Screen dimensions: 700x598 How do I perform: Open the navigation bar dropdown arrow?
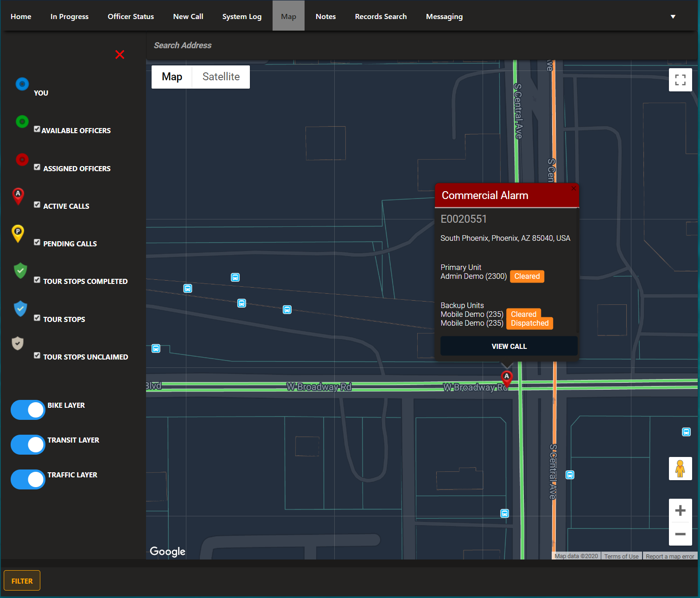pos(673,16)
